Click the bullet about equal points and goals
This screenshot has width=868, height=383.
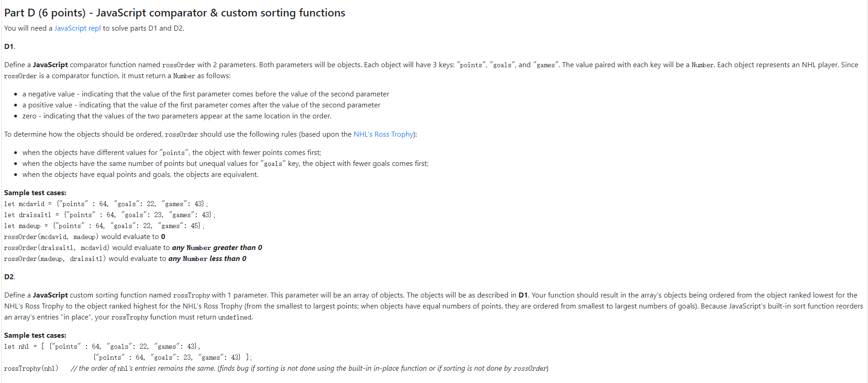point(140,175)
